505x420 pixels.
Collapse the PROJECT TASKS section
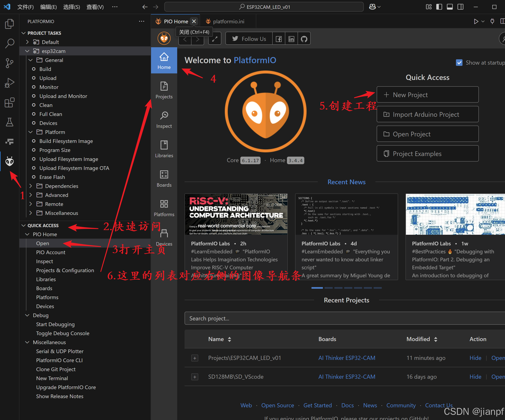click(x=23, y=33)
